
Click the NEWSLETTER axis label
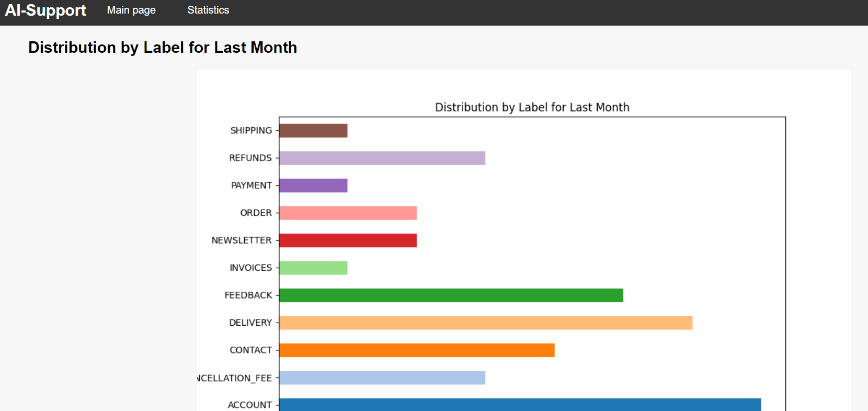[x=242, y=241]
